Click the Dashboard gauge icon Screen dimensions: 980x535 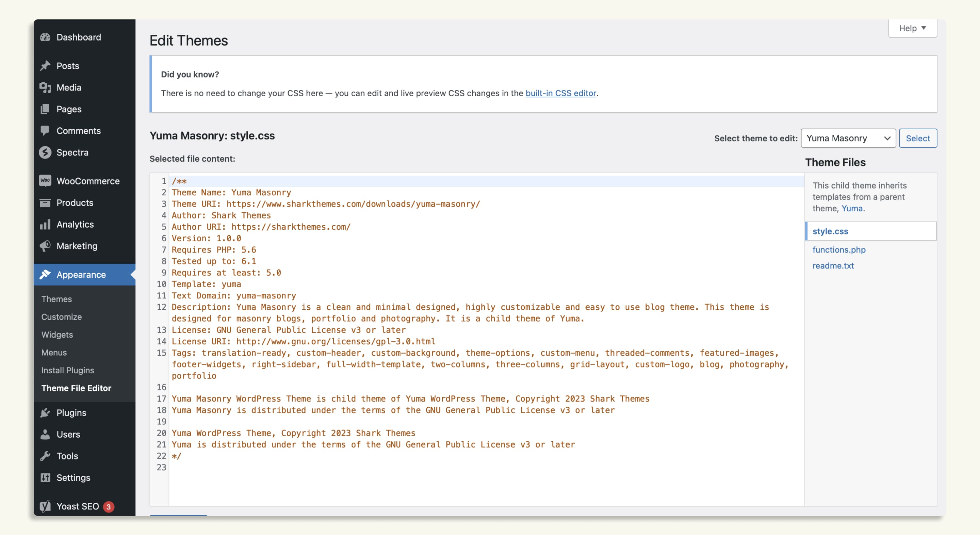pyautogui.click(x=45, y=37)
